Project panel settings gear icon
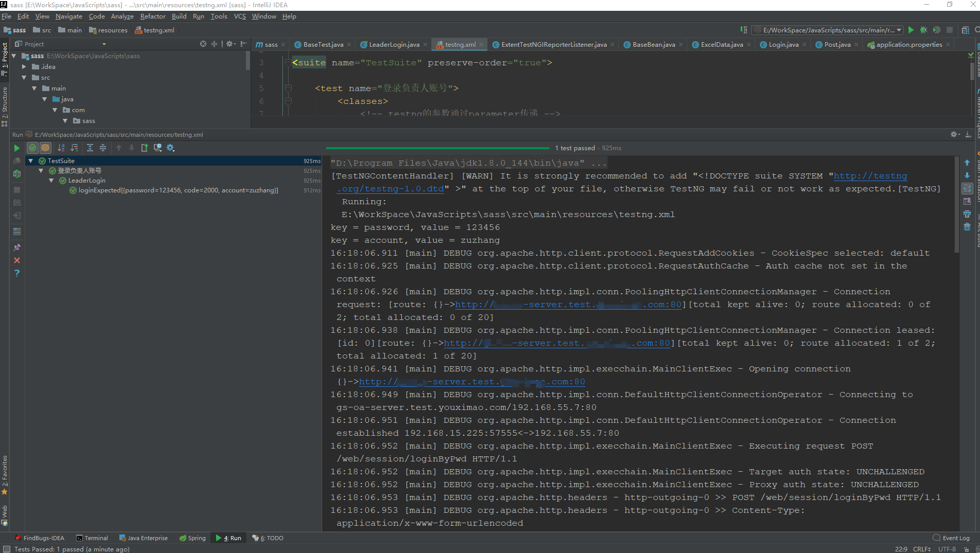The height and width of the screenshot is (553, 980). click(230, 44)
